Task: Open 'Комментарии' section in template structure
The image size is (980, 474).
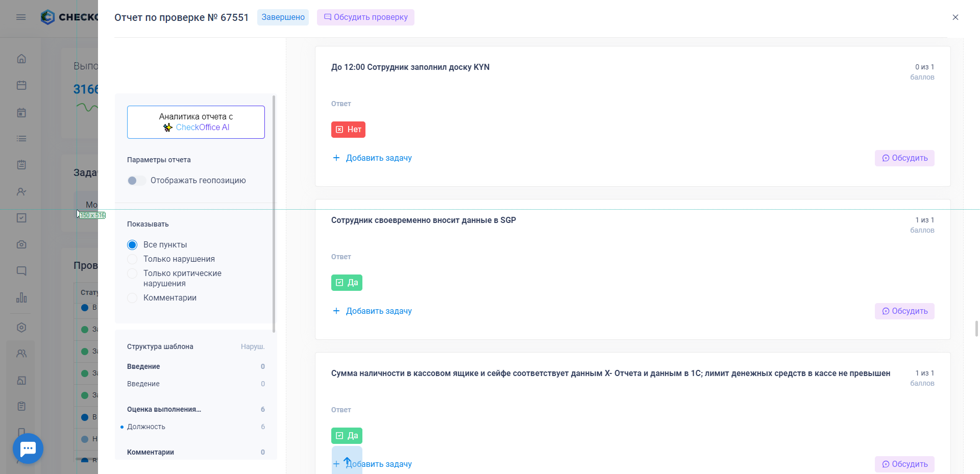Action: (151, 452)
